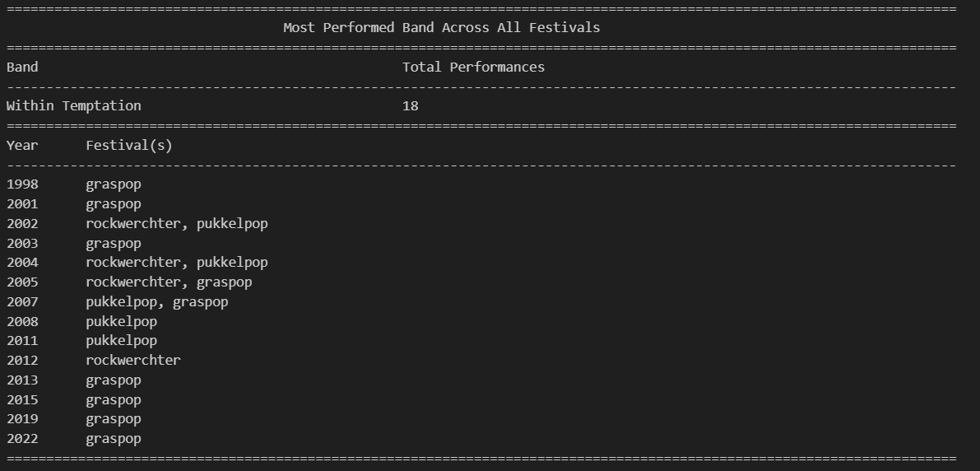Click the 'Band' column header
980x471 pixels.
pos(22,67)
